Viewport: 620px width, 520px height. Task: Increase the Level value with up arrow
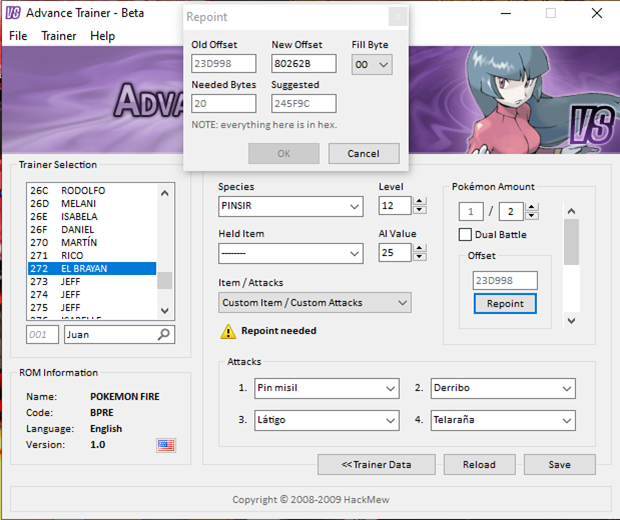click(x=419, y=201)
